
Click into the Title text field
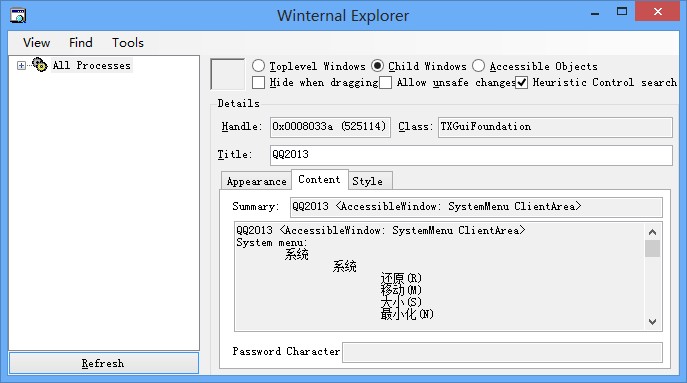pos(471,155)
